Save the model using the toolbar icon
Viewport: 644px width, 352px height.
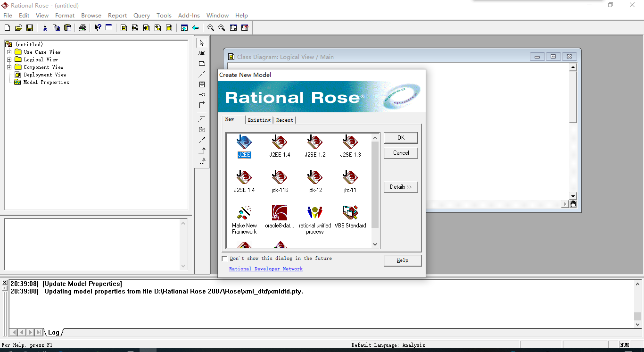click(29, 27)
